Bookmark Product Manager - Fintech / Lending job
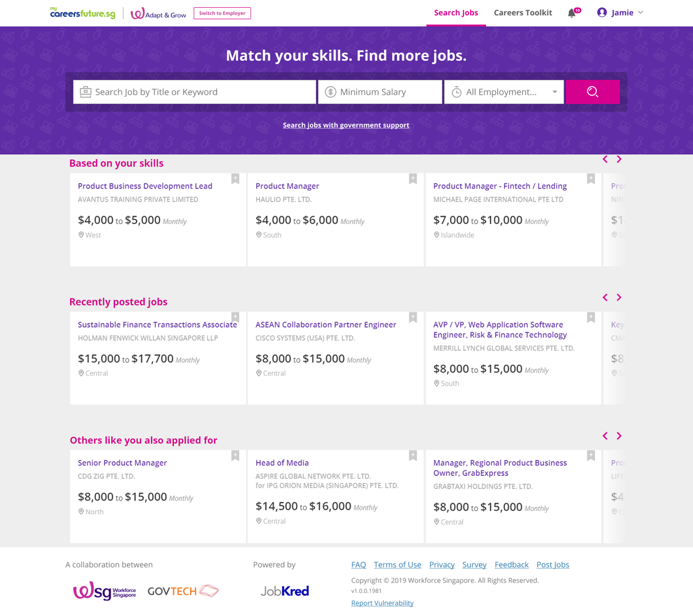Screen dimensions: 693x616 [591, 179]
